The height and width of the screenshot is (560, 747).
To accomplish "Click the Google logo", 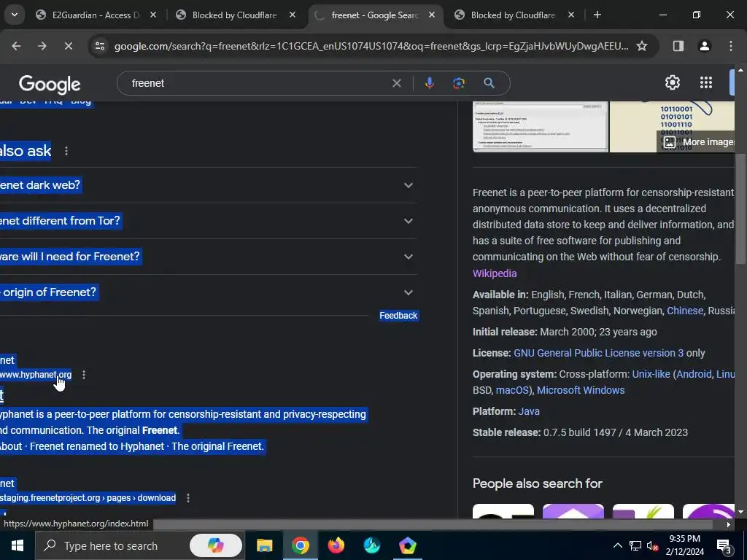I will 50,85.
